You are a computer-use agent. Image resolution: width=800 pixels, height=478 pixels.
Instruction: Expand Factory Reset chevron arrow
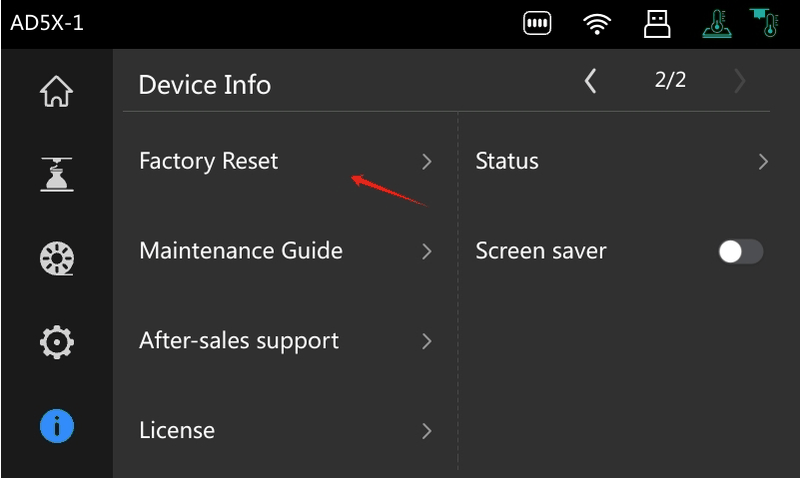(x=427, y=162)
